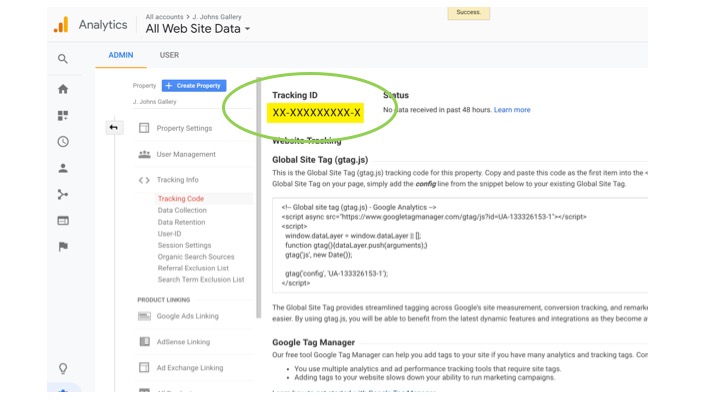Select Session Settings submenu item
Screen dimensions: 720x405
[x=184, y=245]
